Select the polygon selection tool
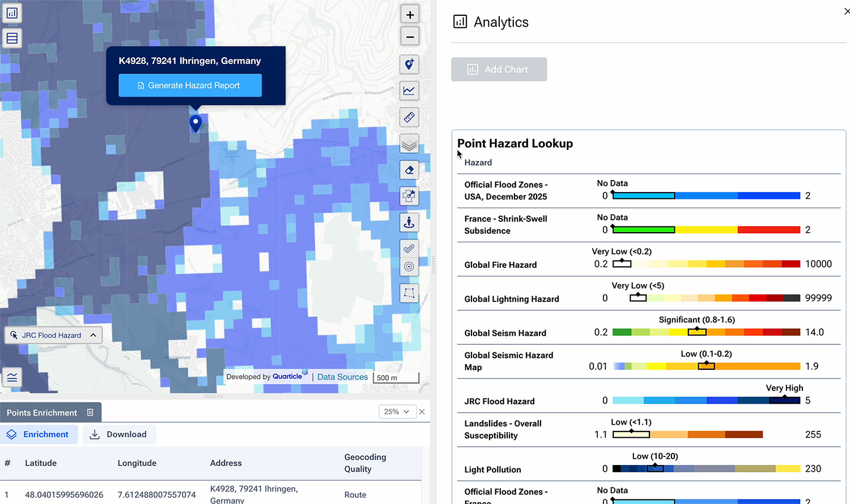The height and width of the screenshot is (504, 850). coord(409,293)
